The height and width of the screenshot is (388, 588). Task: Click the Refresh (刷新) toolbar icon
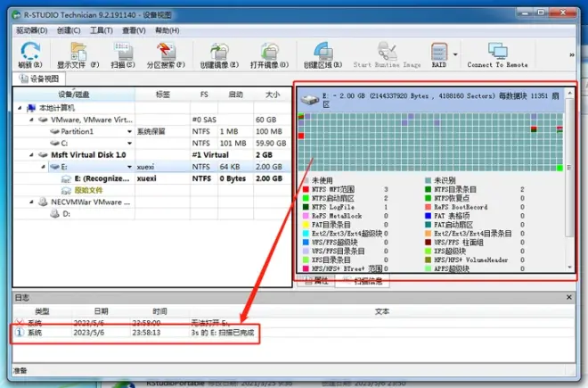(30, 51)
